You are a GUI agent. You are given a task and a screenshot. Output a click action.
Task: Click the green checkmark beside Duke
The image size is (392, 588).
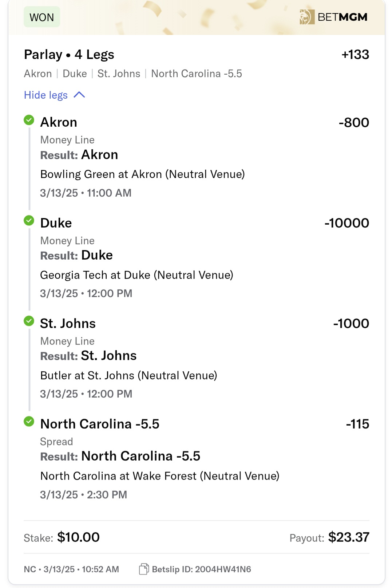coord(29,220)
